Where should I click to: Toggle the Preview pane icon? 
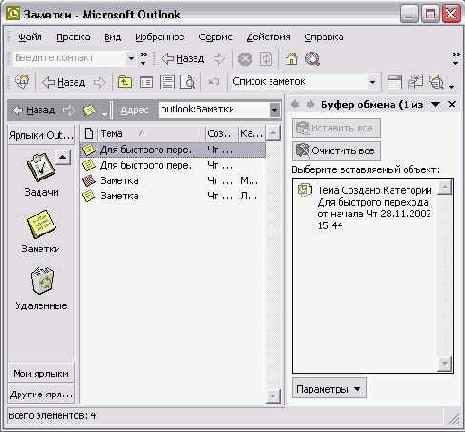pyautogui.click(x=167, y=82)
